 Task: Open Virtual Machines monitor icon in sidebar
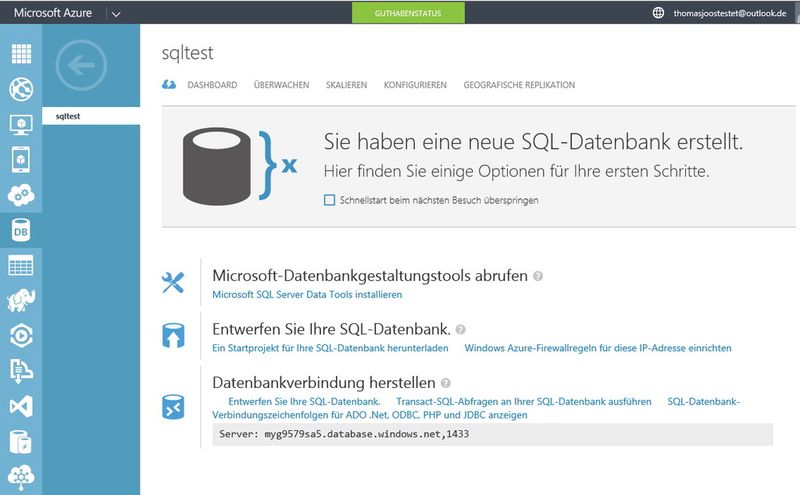tap(21, 124)
